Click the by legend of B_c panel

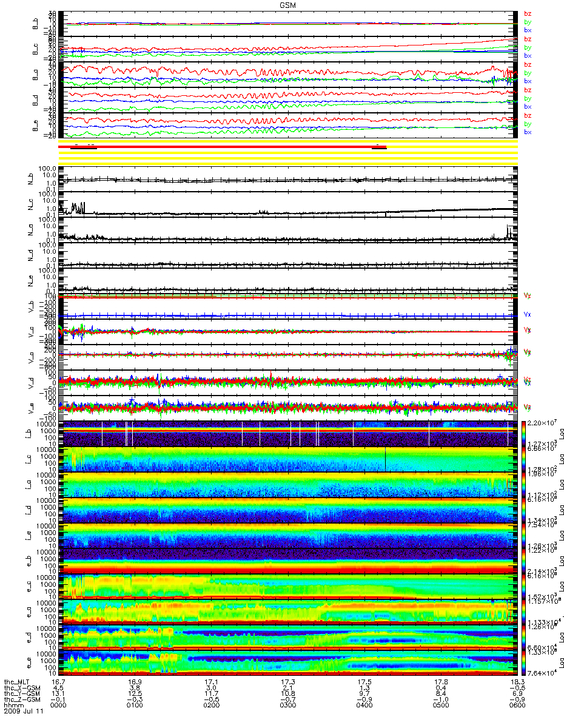(x=528, y=47)
